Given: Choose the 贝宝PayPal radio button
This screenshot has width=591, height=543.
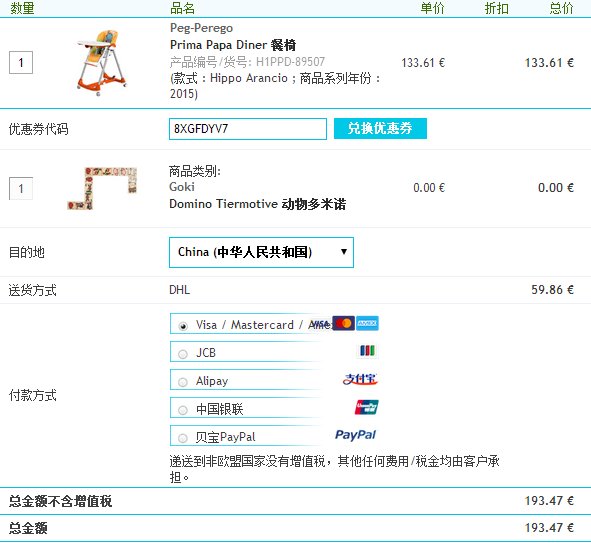Looking at the screenshot, I should tap(183, 438).
